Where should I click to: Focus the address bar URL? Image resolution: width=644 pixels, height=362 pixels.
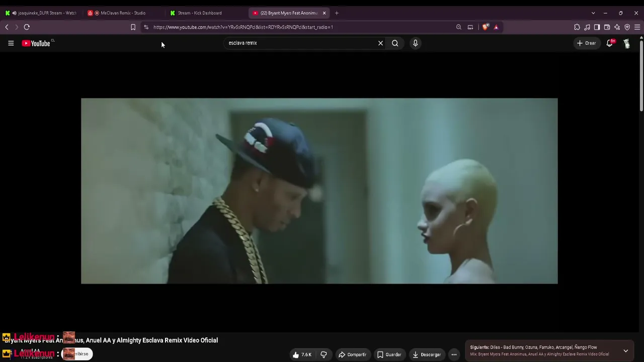243,27
